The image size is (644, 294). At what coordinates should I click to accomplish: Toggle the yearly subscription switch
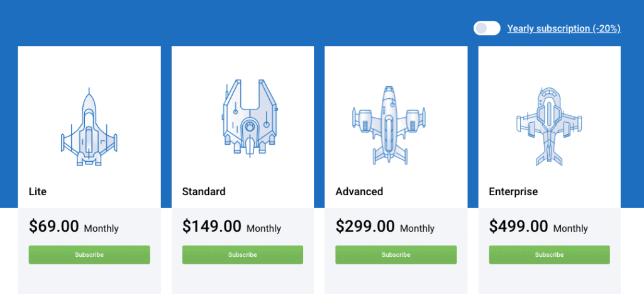pos(487,28)
